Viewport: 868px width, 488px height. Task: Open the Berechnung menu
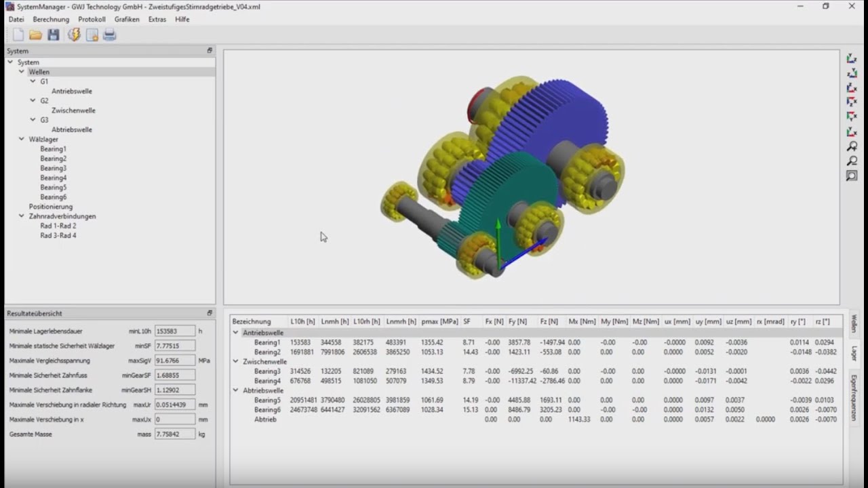51,20
